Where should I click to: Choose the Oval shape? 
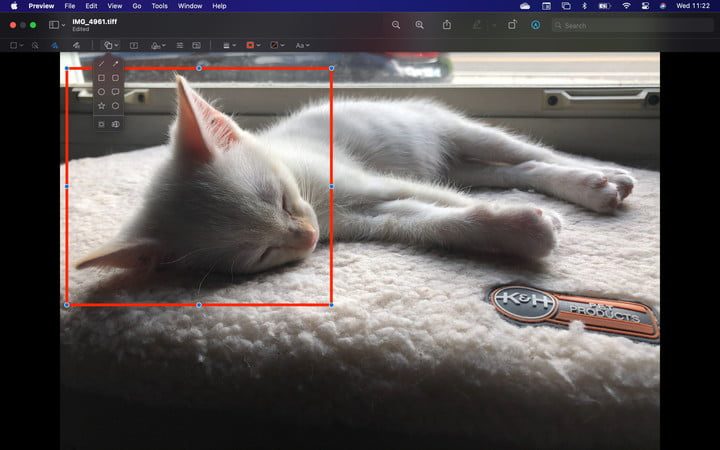[101, 92]
